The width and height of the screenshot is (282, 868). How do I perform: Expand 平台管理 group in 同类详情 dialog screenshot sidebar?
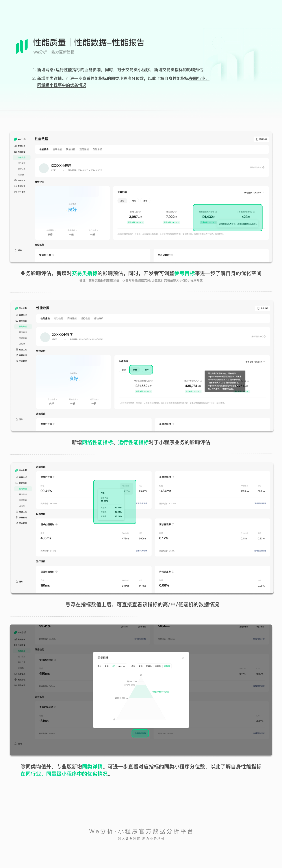(20, 685)
